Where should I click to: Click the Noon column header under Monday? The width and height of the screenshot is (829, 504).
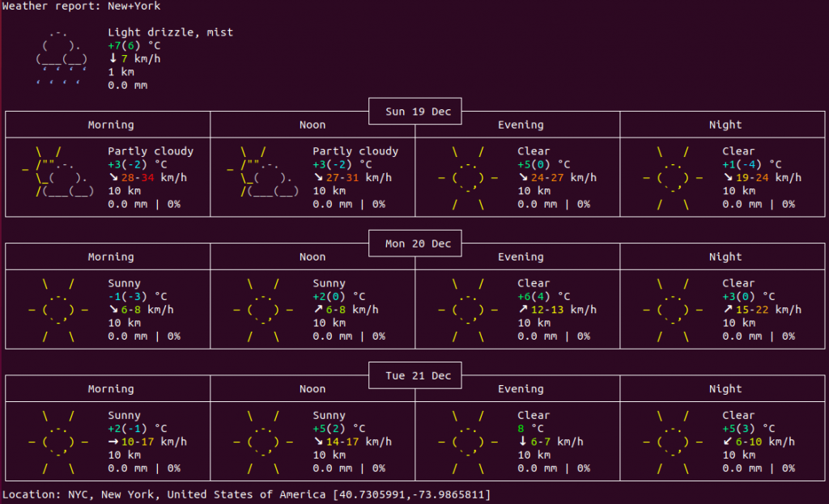(x=312, y=257)
